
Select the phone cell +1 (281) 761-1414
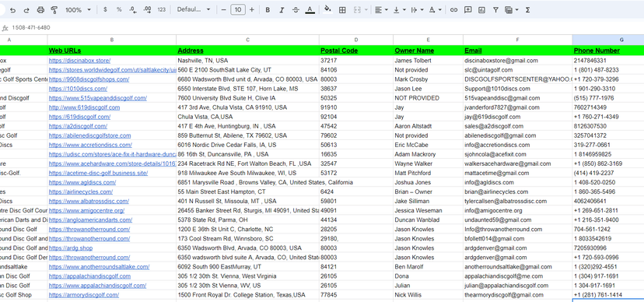[x=608, y=295]
